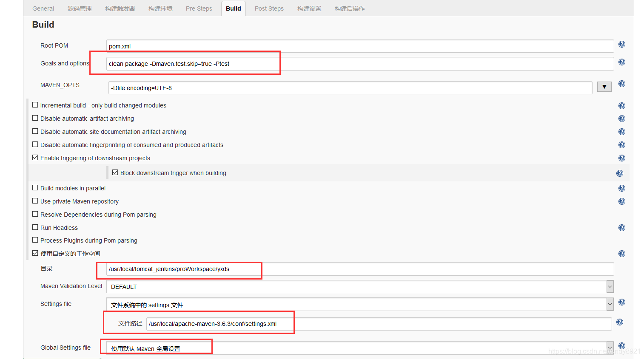Expand MAVEN_OPTS field with arrow button
644x359 pixels.
pos(604,87)
